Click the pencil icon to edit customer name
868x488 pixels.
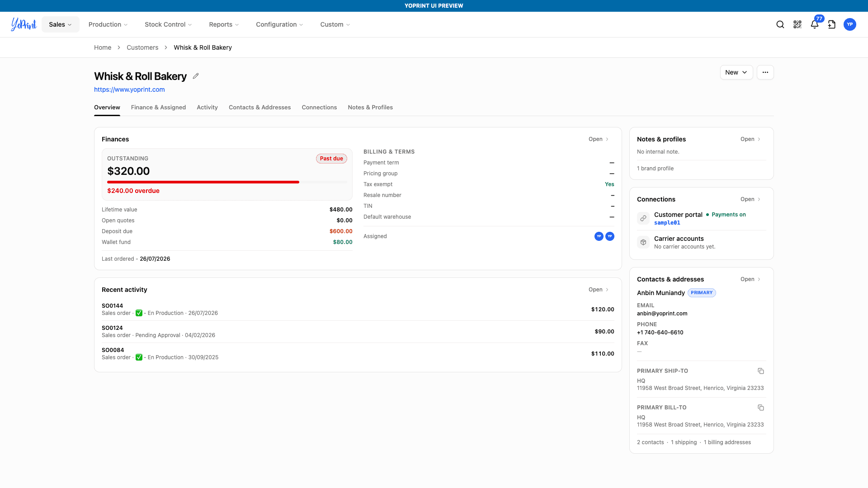coord(196,76)
